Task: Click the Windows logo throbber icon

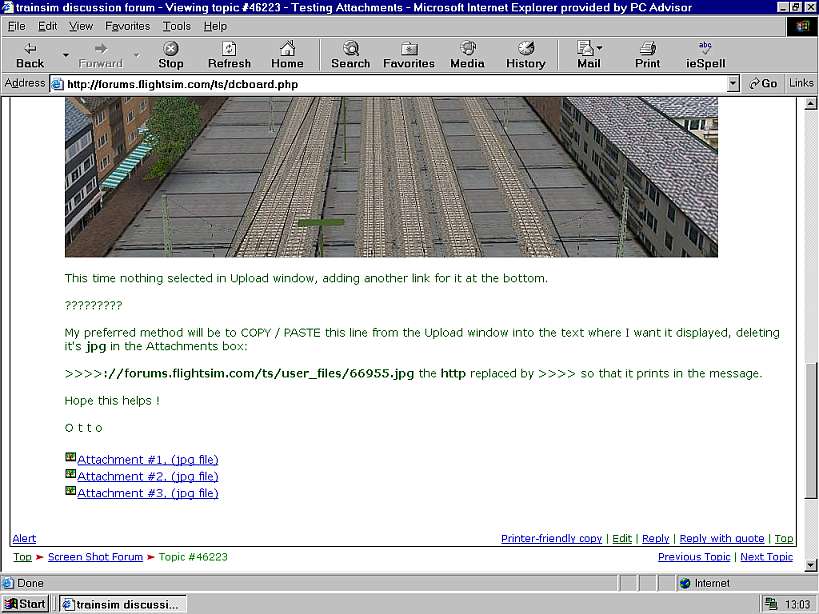Action: (802, 27)
